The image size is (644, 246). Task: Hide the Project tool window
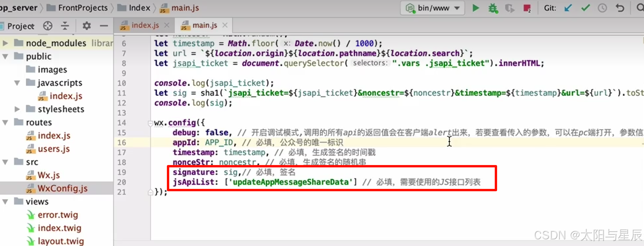(x=104, y=26)
